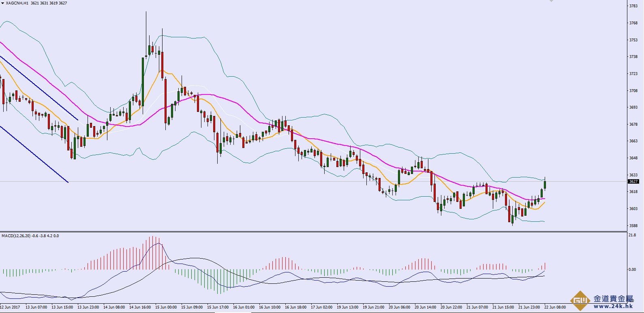Pick the 3663 level on price axis
Viewport: 644px width, 313px height.
tap(633, 141)
